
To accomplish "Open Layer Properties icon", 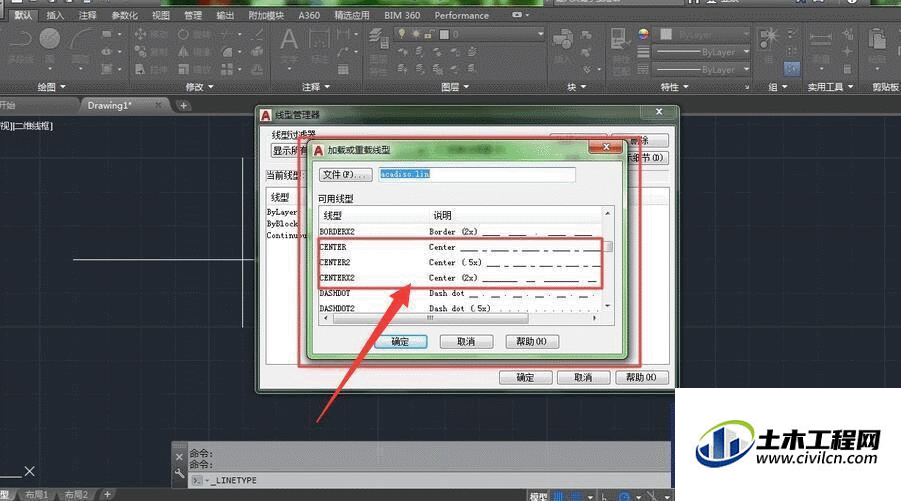I will (378, 38).
